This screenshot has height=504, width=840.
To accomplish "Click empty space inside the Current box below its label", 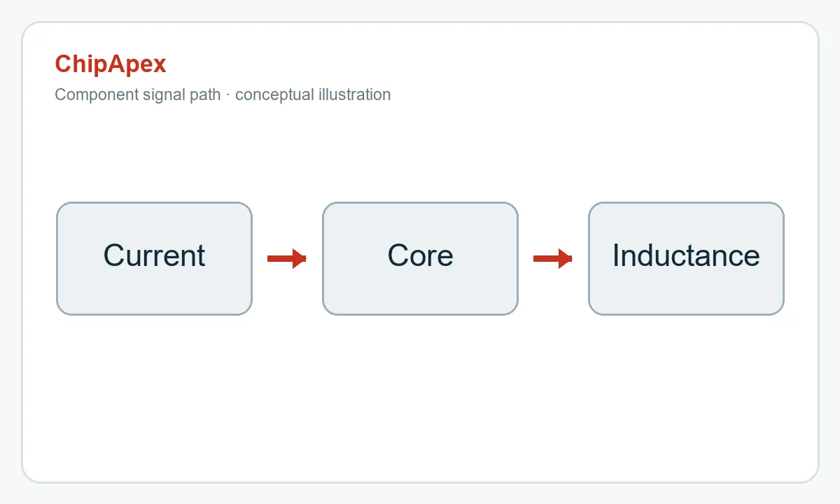I will [x=154, y=294].
